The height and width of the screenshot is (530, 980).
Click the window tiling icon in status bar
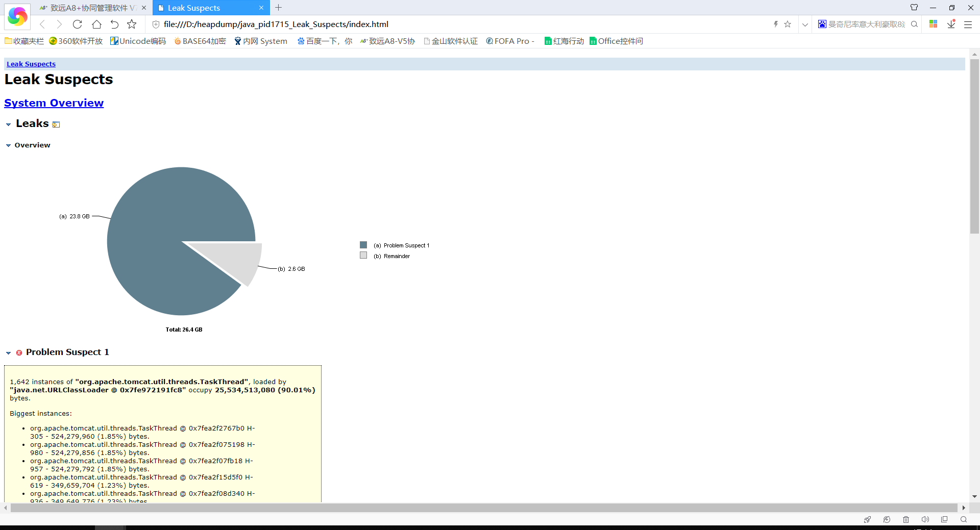click(944, 519)
